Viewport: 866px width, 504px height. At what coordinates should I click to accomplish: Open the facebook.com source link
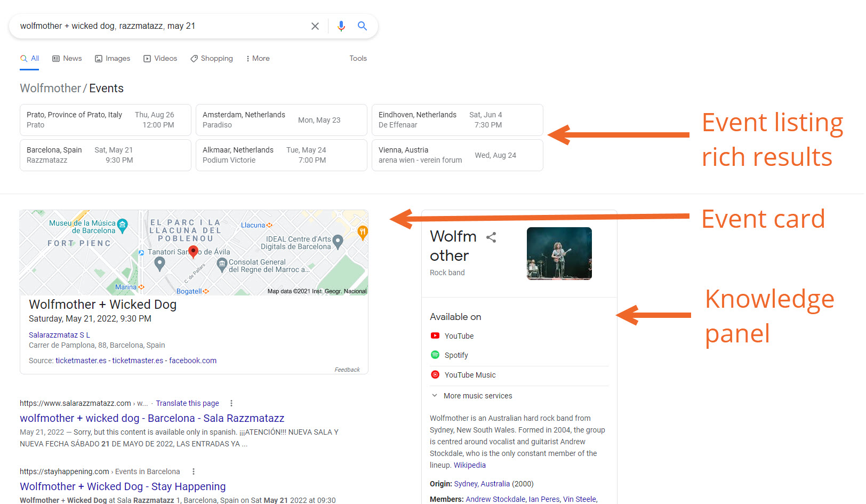coord(193,361)
